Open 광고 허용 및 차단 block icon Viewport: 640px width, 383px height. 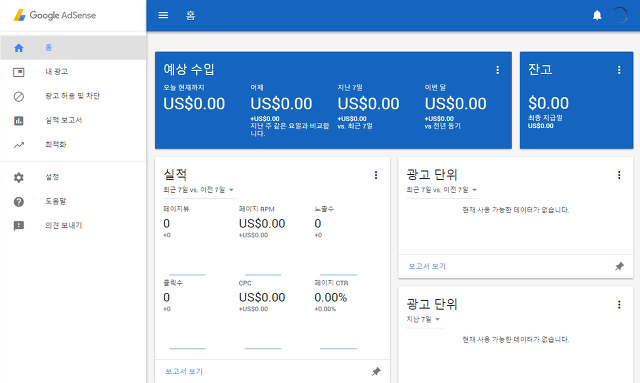[19, 96]
